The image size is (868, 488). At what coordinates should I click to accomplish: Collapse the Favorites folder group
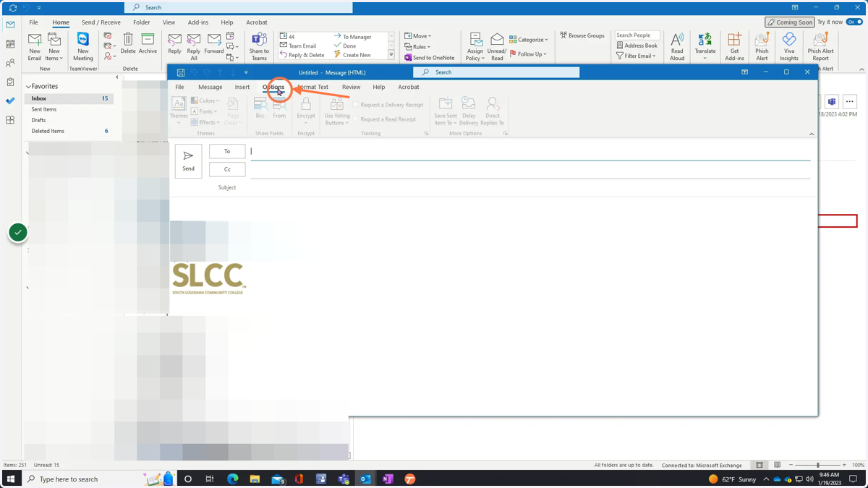(28, 87)
